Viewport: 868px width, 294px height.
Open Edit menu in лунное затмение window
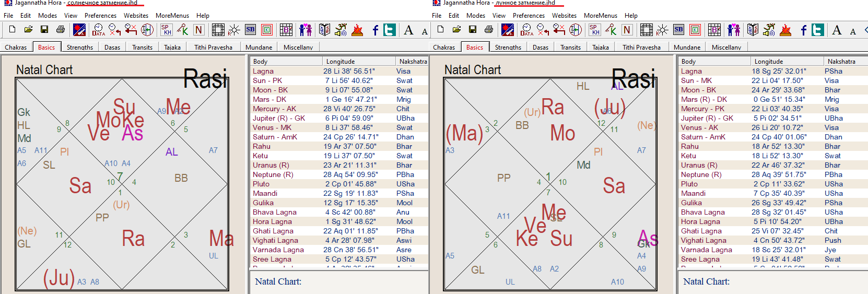point(454,16)
